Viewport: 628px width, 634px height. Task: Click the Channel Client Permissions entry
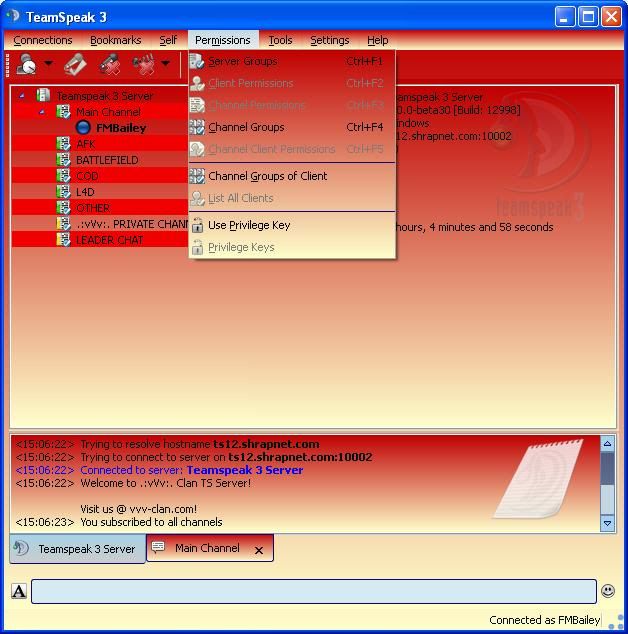coord(292,149)
